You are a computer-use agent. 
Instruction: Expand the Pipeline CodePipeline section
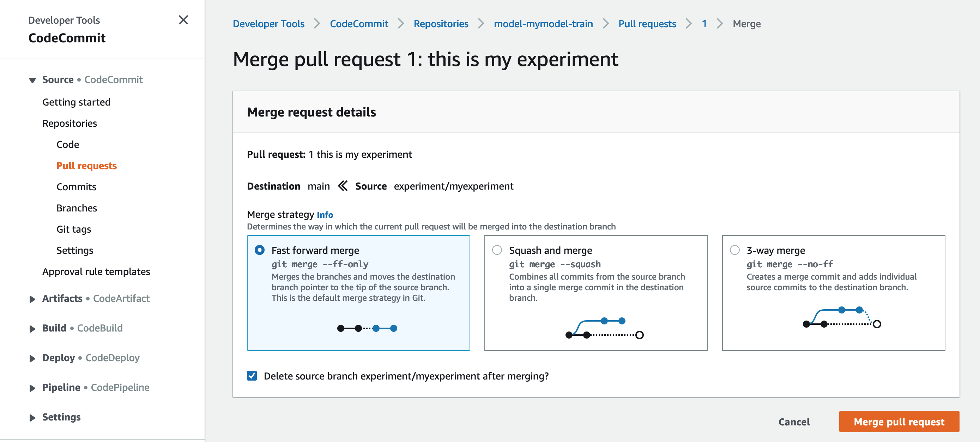click(32, 388)
